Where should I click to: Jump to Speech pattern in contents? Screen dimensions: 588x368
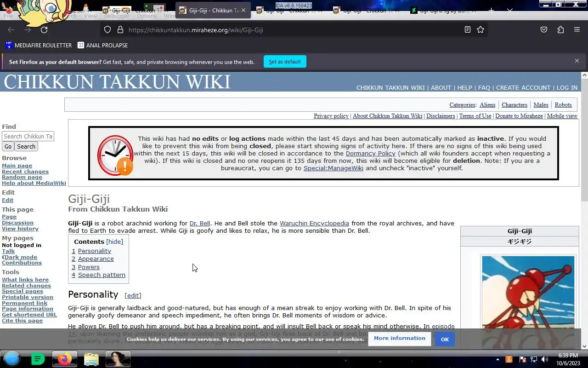[x=102, y=275]
